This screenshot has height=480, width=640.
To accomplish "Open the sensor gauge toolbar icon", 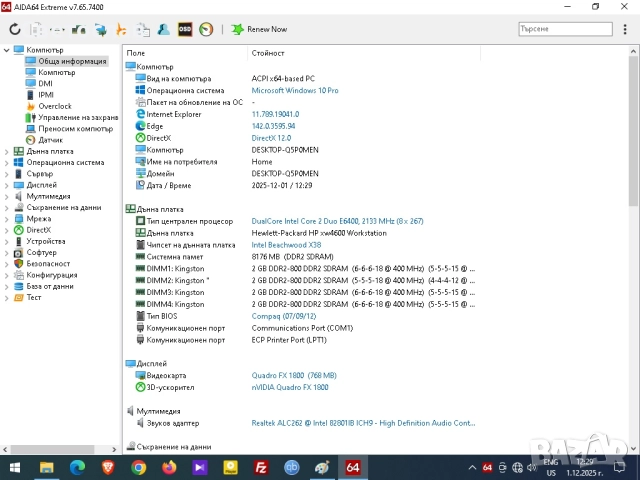I will (206, 29).
